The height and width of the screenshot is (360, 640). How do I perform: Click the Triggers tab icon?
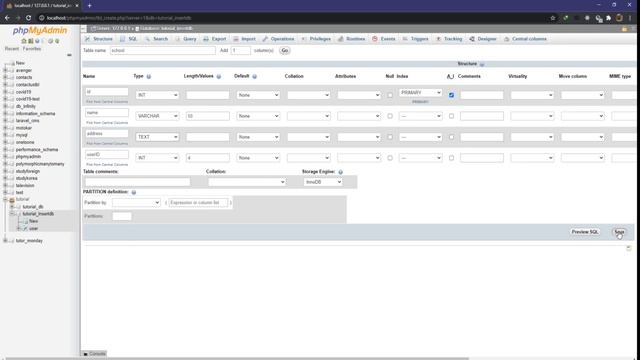(x=405, y=39)
